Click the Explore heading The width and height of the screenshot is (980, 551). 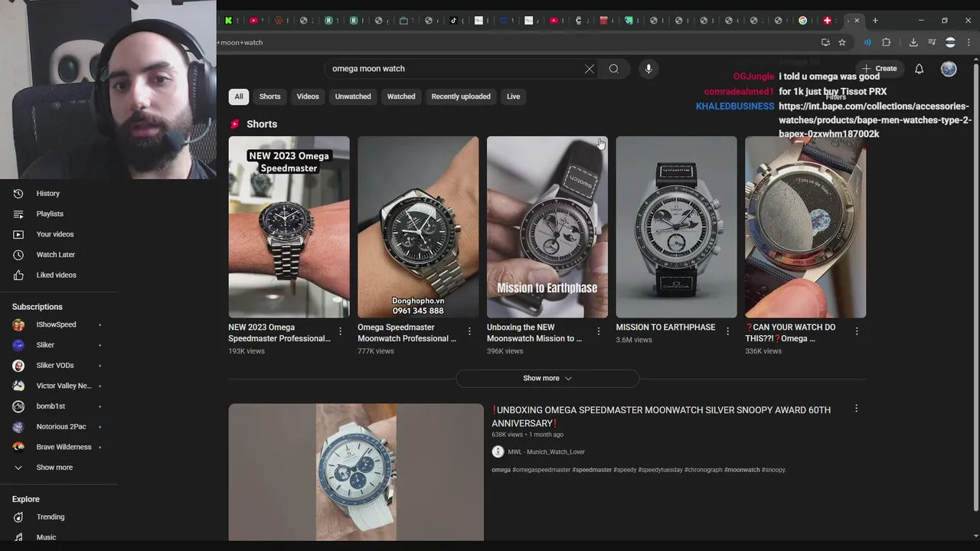click(26, 499)
